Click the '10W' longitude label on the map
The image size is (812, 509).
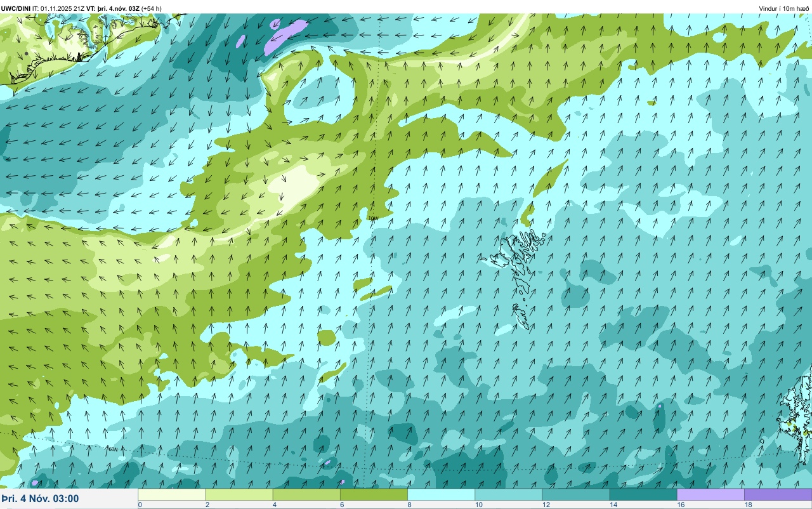coord(373,218)
